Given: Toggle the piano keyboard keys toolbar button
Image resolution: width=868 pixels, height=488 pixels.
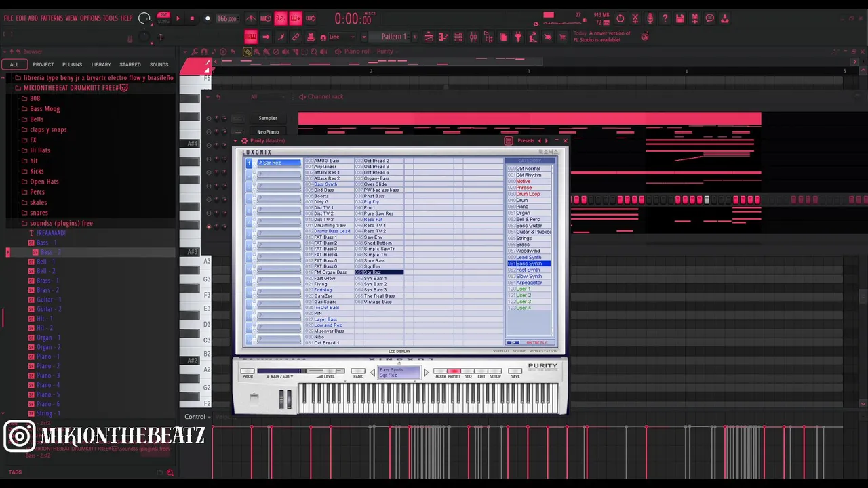Looking at the screenshot, I should [x=251, y=37].
